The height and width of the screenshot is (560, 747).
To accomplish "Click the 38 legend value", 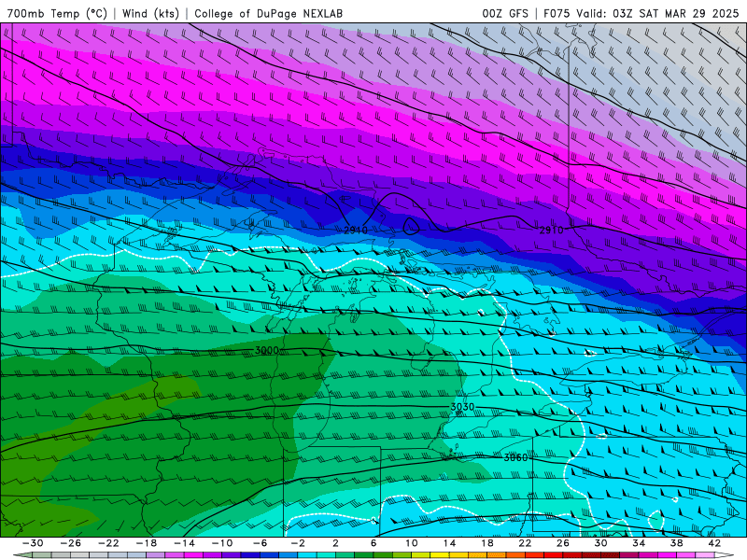I will pyautogui.click(x=676, y=543).
